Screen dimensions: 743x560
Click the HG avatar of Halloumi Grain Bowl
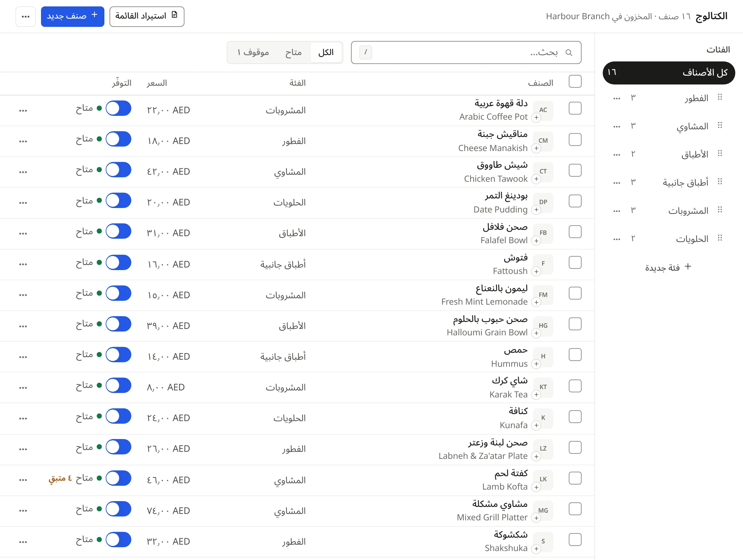coord(543,326)
